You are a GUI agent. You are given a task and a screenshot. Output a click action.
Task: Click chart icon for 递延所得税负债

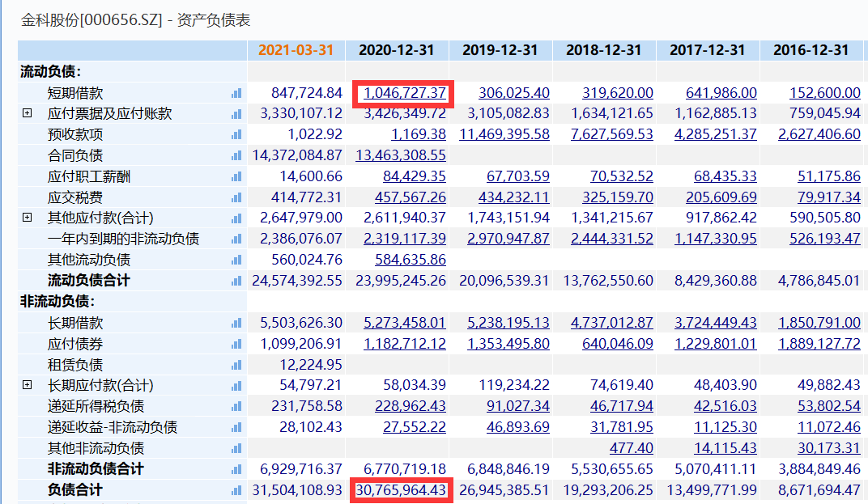click(x=236, y=406)
